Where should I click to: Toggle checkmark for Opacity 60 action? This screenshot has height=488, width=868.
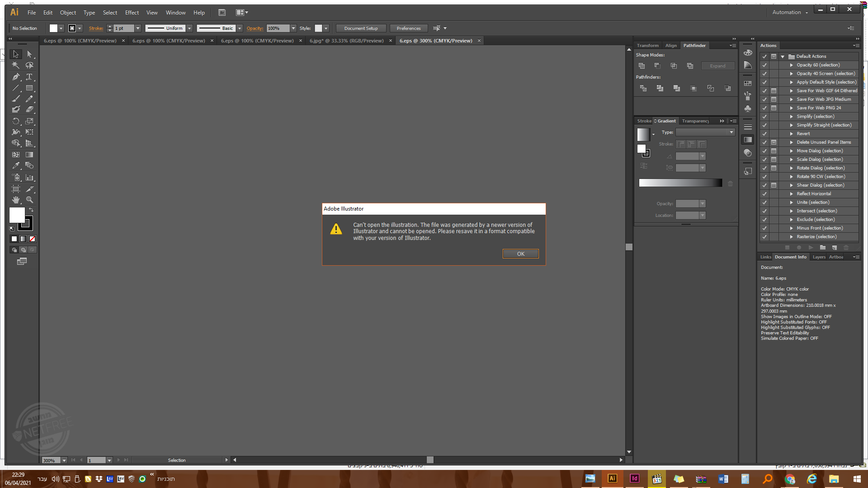click(764, 65)
